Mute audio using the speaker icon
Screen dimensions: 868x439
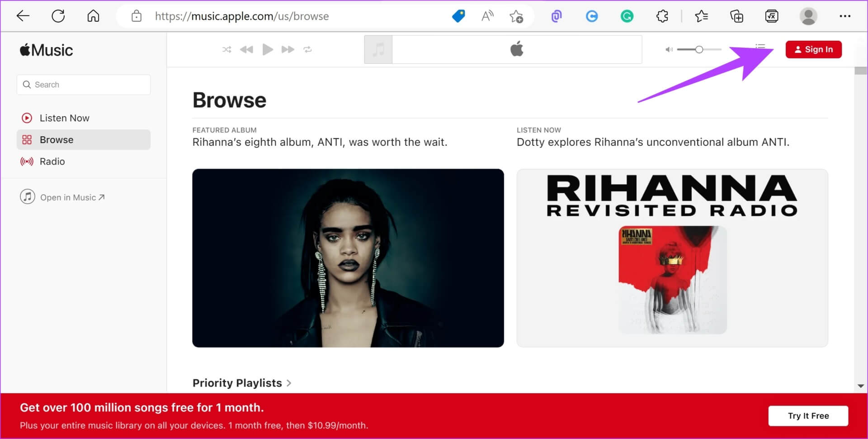pyautogui.click(x=669, y=49)
